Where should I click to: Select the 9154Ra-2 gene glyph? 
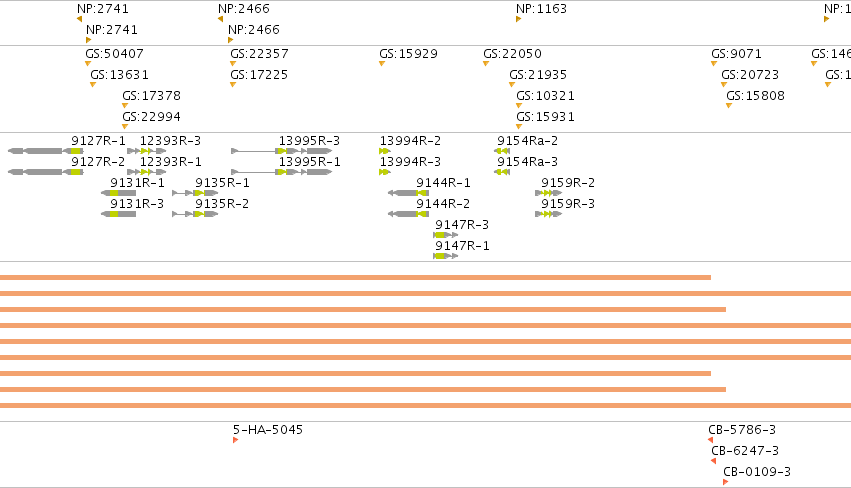(502, 151)
